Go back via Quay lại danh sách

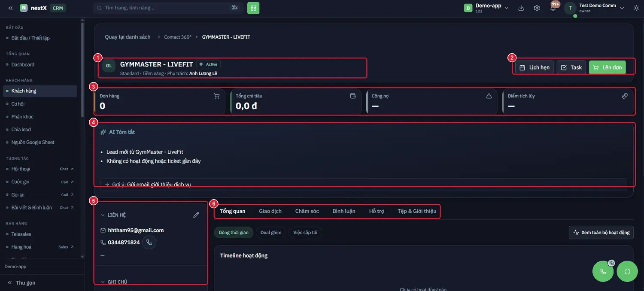pyautogui.click(x=128, y=37)
